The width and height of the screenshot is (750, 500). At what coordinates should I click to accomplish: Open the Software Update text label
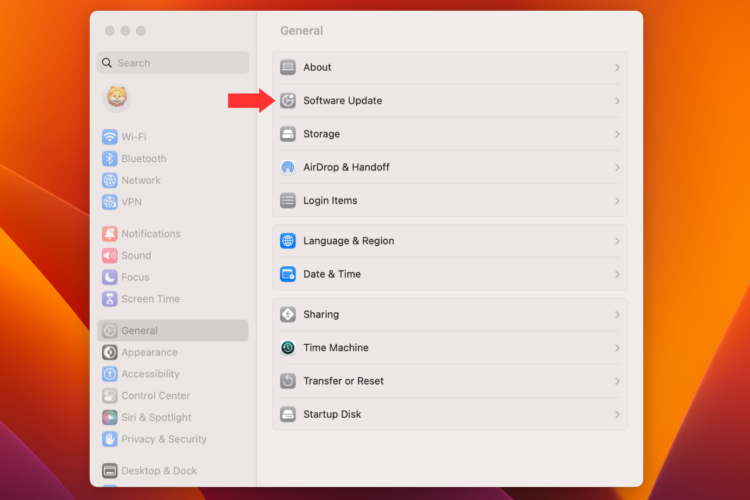tap(342, 100)
